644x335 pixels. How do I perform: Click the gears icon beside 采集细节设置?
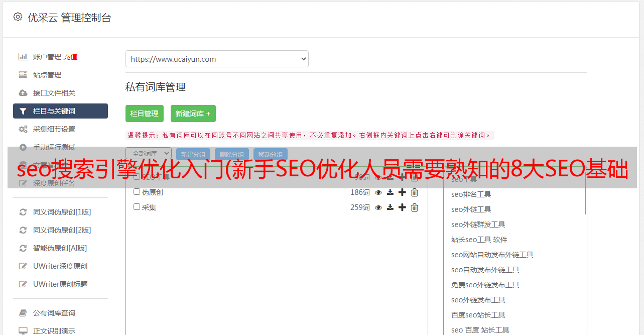[23, 129]
